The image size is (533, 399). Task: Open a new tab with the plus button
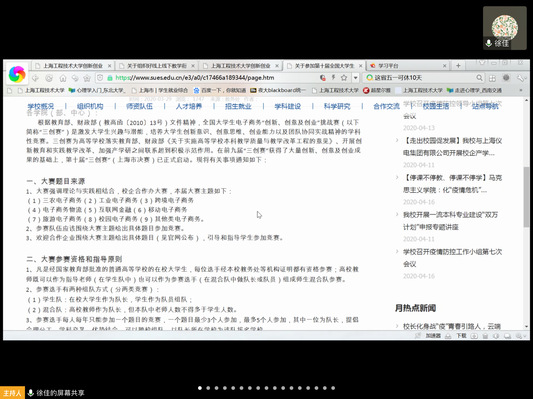458,66
